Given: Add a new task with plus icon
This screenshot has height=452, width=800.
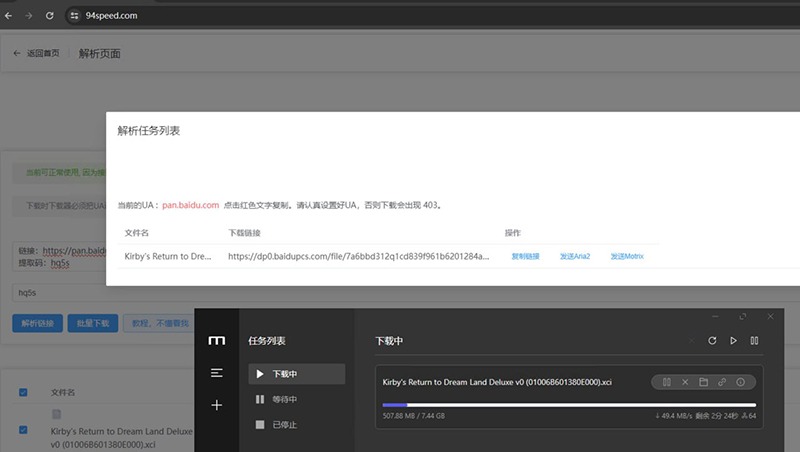Looking at the screenshot, I should tap(216, 405).
